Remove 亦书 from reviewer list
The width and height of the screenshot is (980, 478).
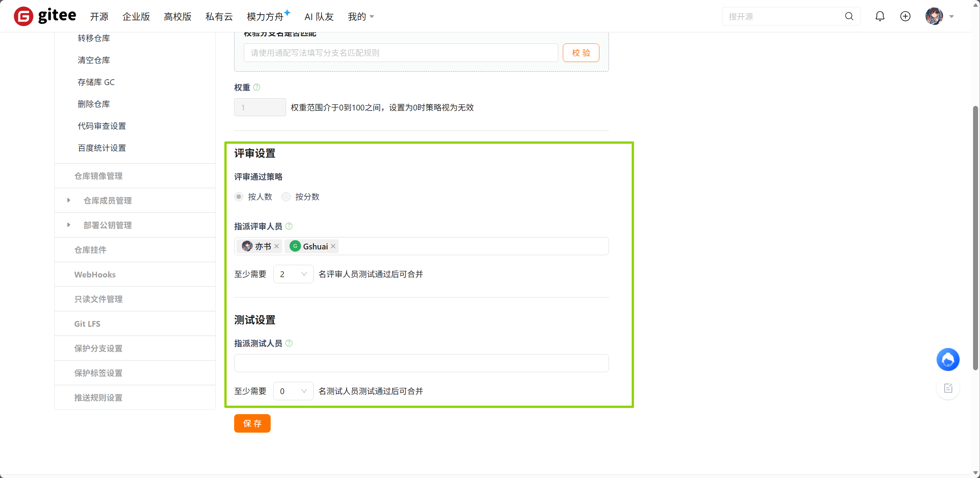click(276, 246)
